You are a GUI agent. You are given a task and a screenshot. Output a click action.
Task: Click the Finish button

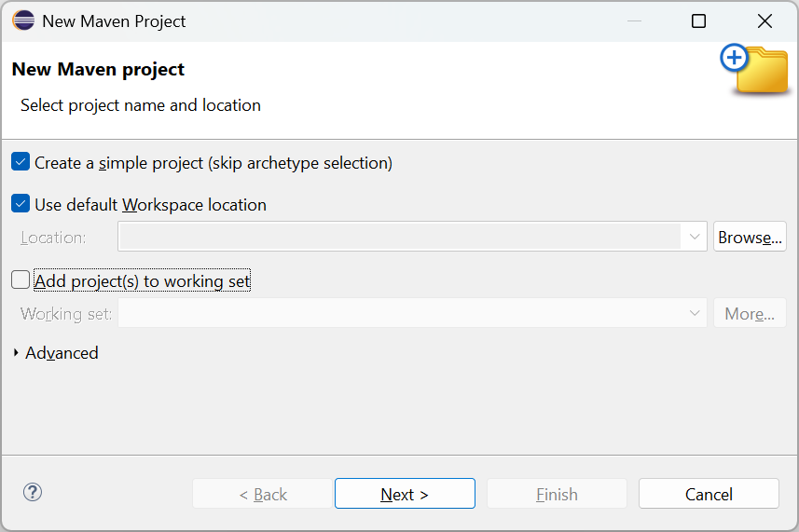pos(557,494)
